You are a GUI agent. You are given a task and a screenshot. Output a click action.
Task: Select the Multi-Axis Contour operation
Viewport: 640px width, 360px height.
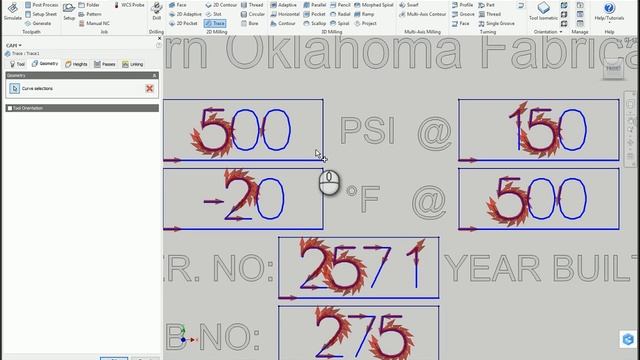[422, 14]
